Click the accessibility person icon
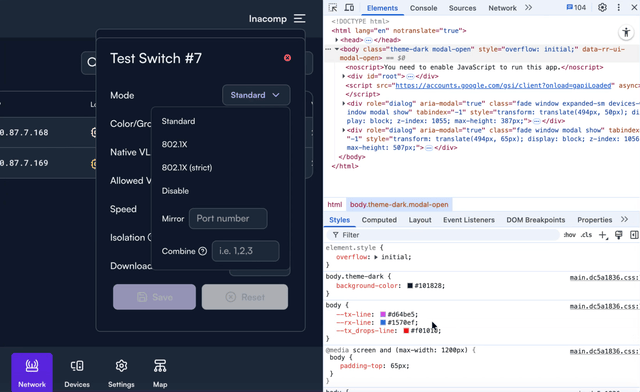Screen dimensions: 640x392 tap(626, 32)
